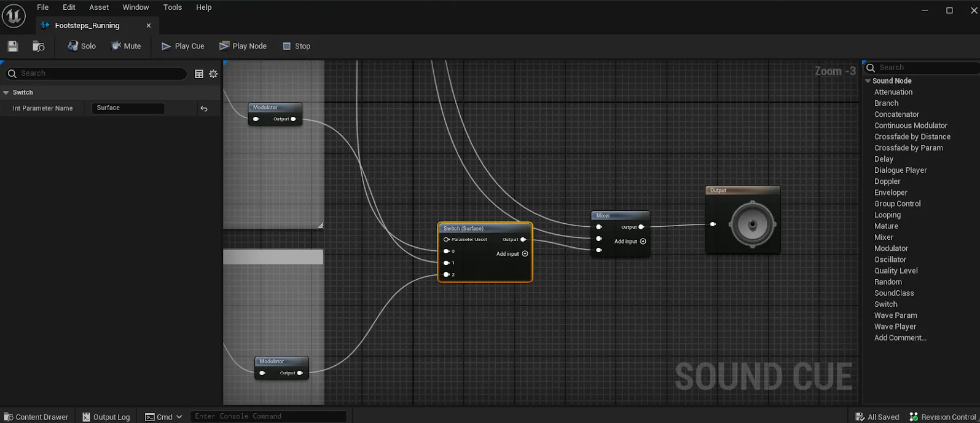Click Parameter Unset pin on Switch node
This screenshot has height=423, width=980.
point(447,240)
